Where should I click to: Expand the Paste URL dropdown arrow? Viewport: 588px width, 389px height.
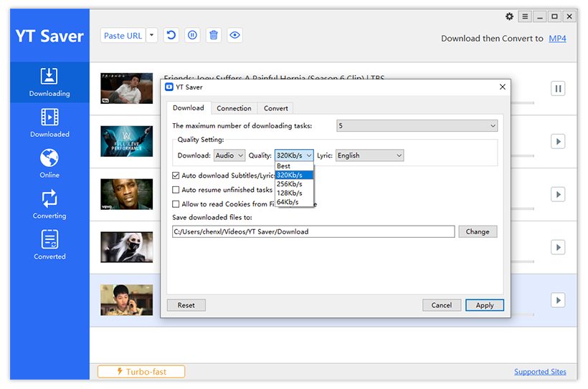(151, 35)
